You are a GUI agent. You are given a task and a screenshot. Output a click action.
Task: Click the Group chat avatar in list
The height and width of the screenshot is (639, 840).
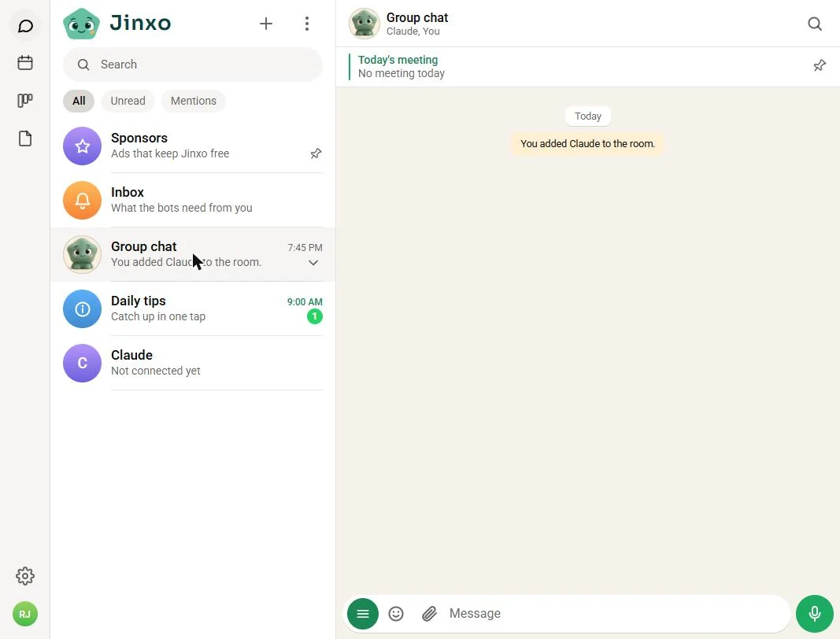click(82, 254)
